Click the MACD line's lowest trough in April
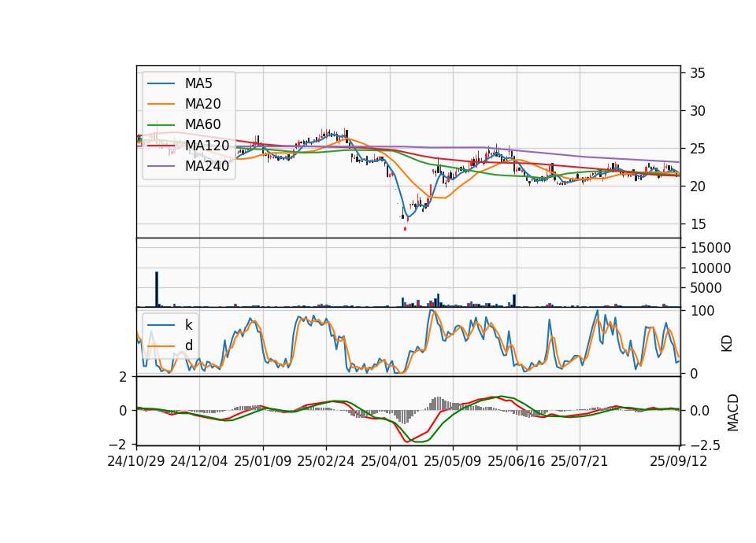This screenshot has height=543, width=756. coord(407,441)
